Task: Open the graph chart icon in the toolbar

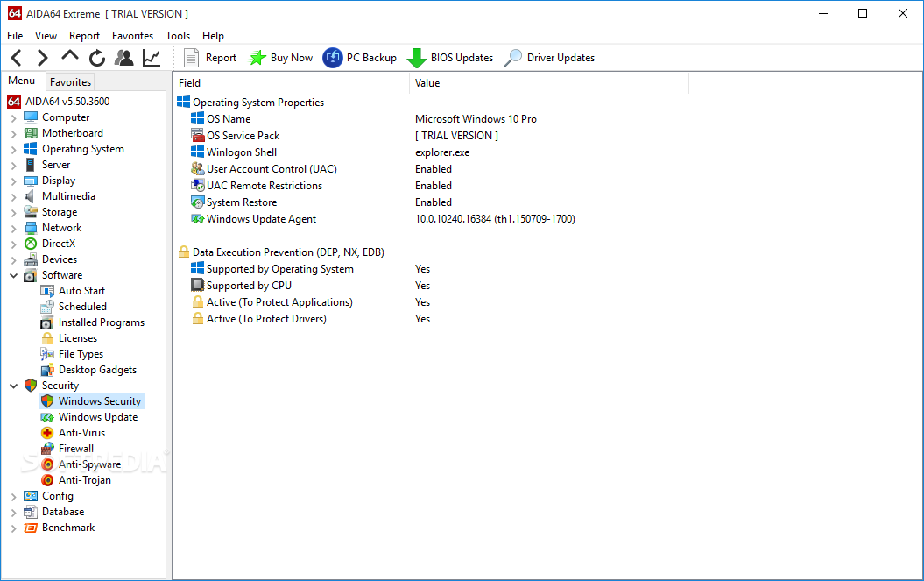Action: [x=152, y=58]
